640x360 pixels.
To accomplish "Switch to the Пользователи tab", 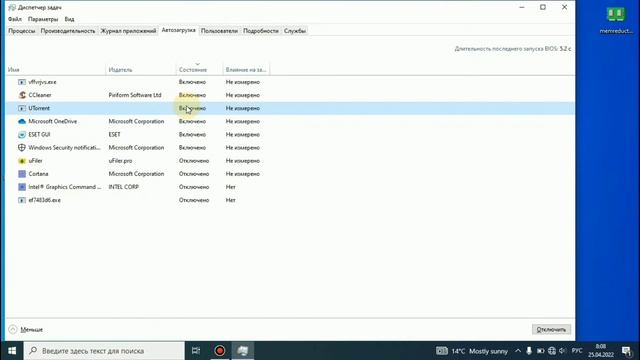I will [x=219, y=31].
